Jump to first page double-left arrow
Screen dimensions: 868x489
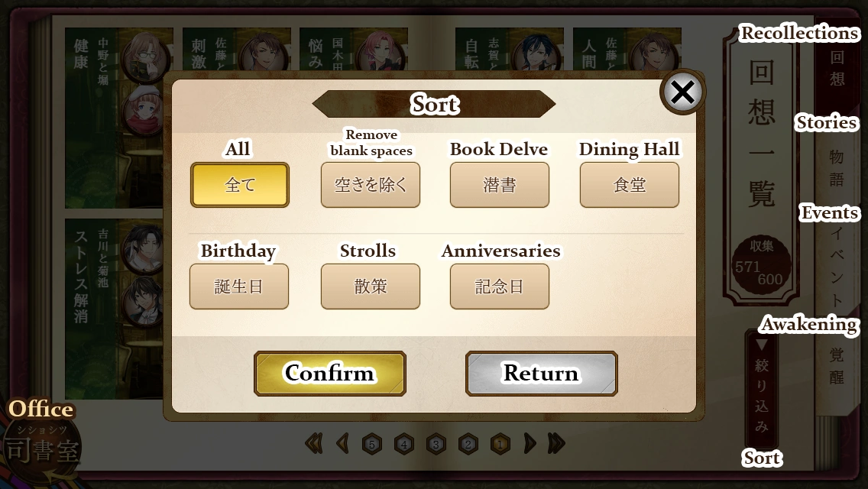[x=314, y=443]
